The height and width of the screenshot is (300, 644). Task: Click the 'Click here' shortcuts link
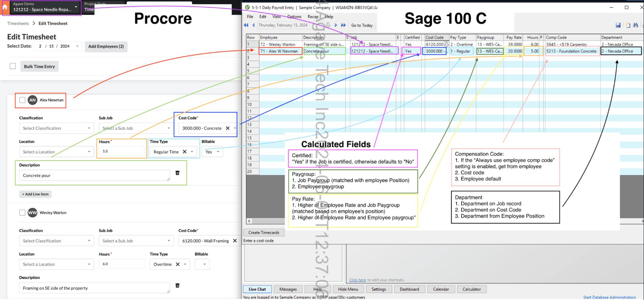357,280
